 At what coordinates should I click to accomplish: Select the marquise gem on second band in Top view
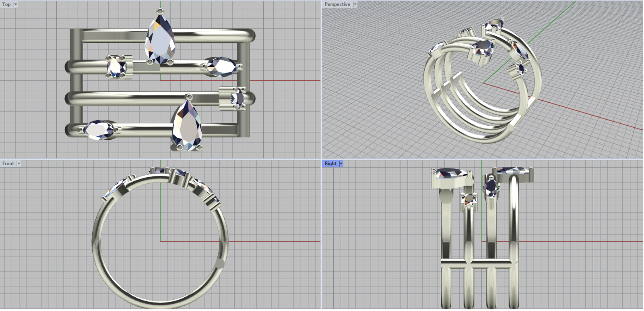[222, 66]
